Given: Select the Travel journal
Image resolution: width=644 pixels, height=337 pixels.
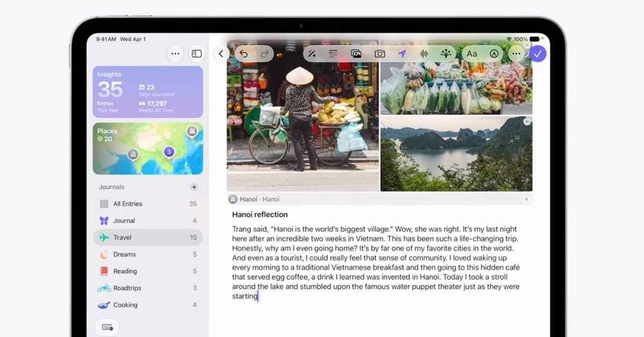Looking at the screenshot, I should 148,237.
